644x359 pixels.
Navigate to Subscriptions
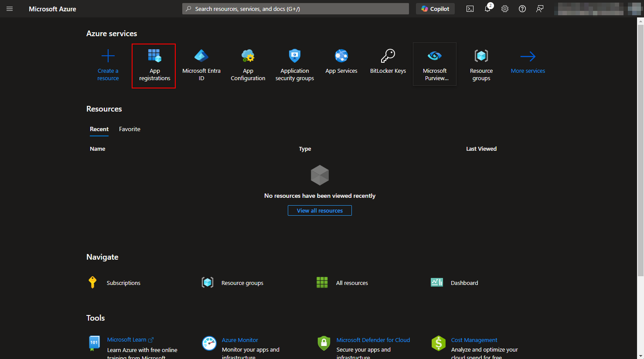click(x=123, y=283)
